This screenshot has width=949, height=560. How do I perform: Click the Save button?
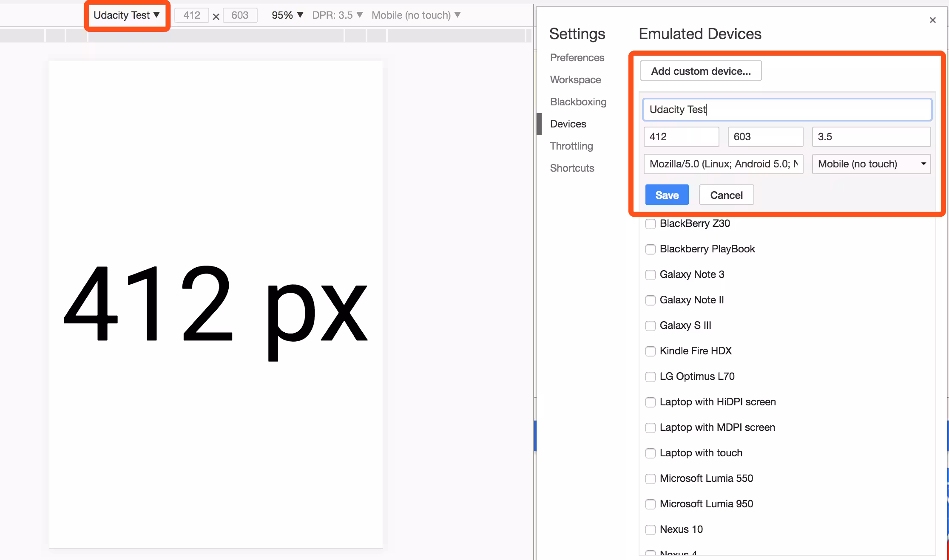666,195
